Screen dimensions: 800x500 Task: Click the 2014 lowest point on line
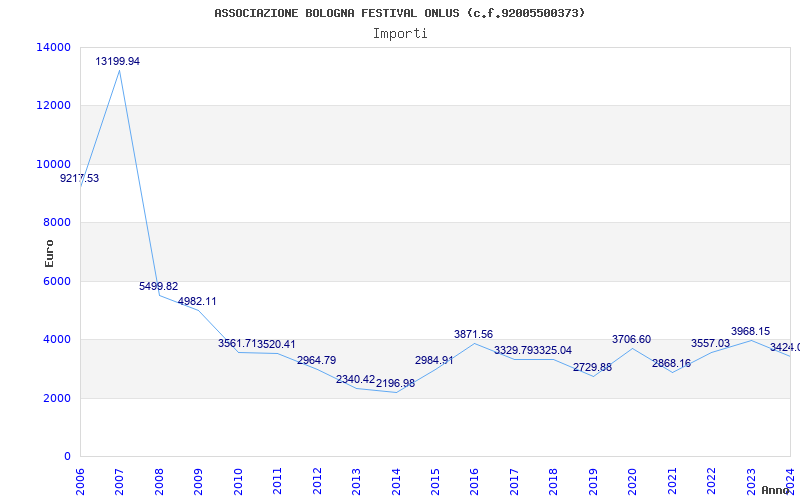(x=395, y=392)
